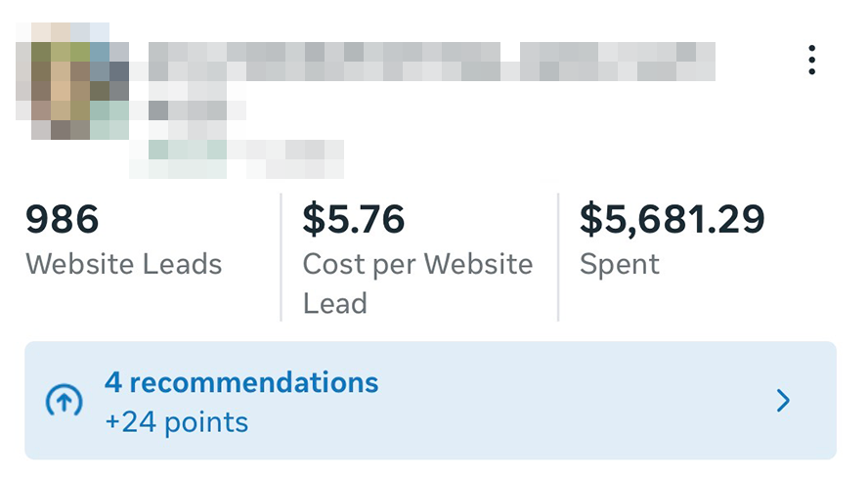Select the 986 leads count

click(x=63, y=219)
